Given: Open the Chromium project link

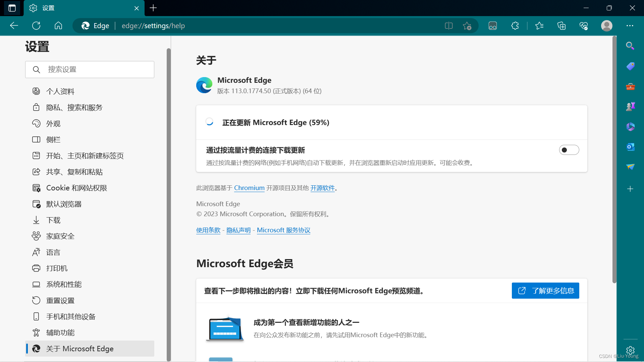Looking at the screenshot, I should coord(249,188).
